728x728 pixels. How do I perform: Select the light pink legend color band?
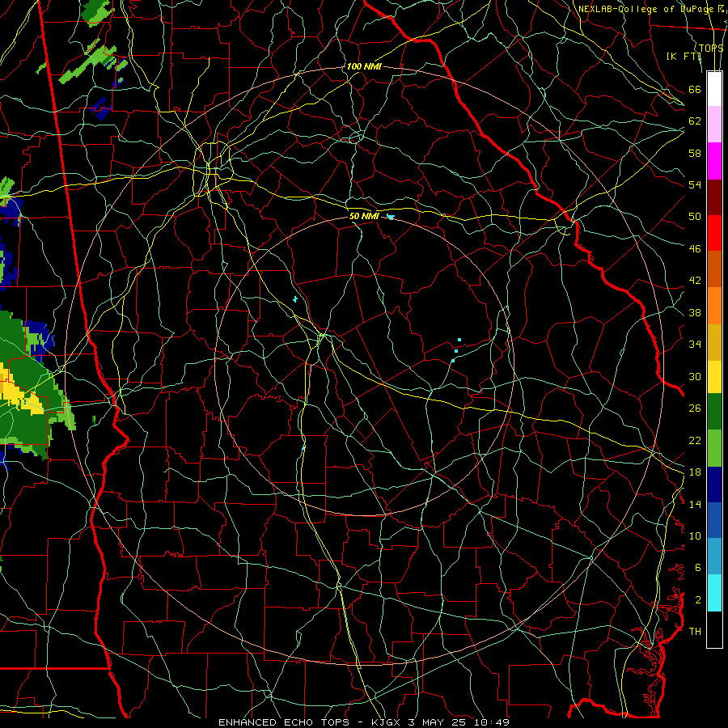point(714,125)
